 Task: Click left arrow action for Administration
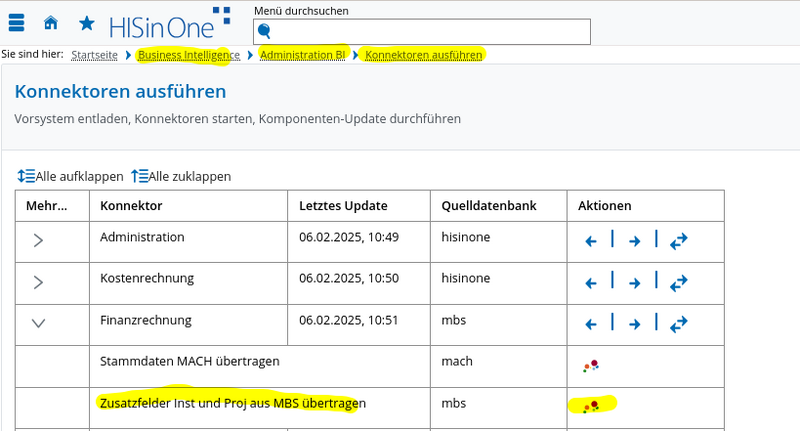pyautogui.click(x=591, y=241)
